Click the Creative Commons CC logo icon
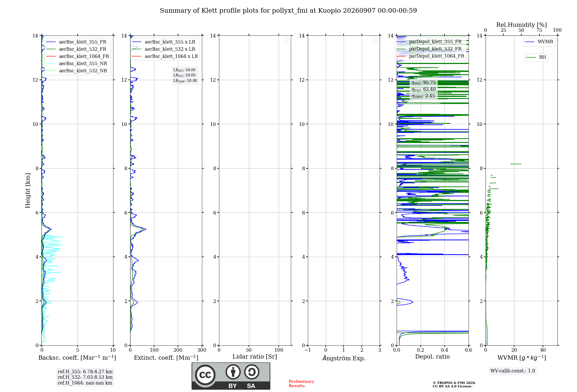 [x=205, y=375]
